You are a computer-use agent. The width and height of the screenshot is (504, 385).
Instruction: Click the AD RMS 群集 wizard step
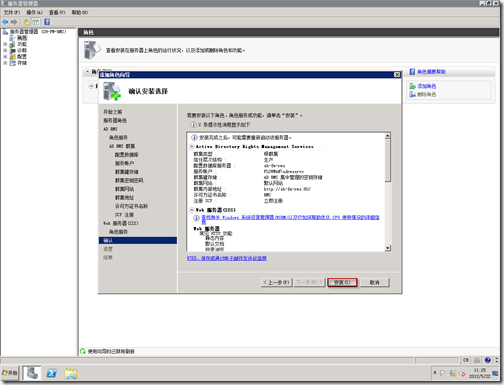click(x=122, y=146)
